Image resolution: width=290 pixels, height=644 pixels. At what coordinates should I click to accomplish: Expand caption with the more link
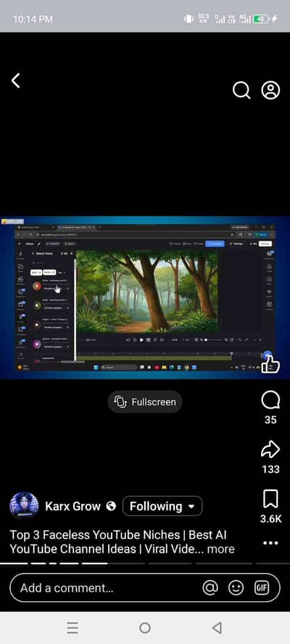(220, 549)
